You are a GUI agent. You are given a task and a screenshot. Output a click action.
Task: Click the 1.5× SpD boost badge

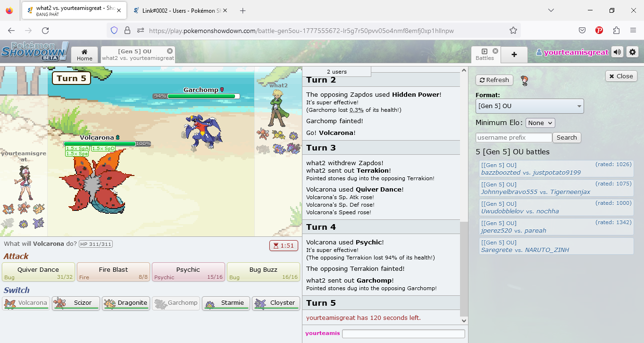[x=103, y=148]
